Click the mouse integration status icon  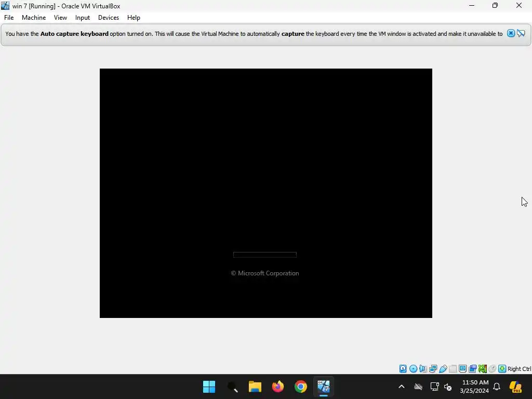pyautogui.click(x=493, y=368)
